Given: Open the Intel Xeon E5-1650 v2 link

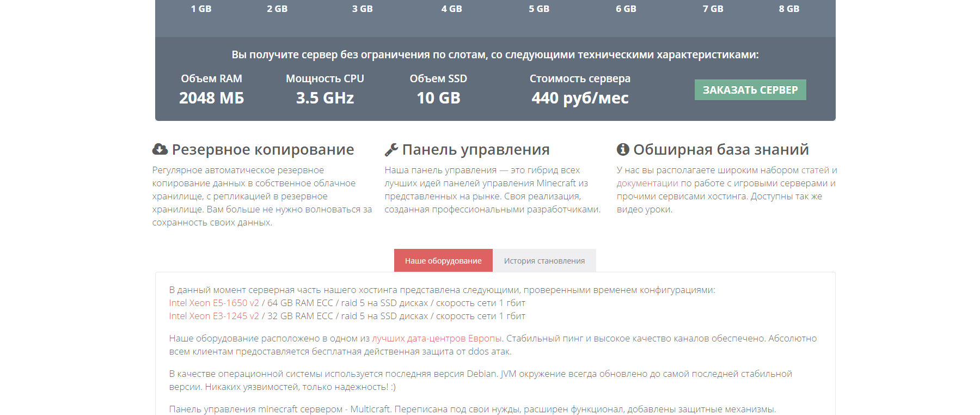Looking at the screenshot, I should point(214,303).
